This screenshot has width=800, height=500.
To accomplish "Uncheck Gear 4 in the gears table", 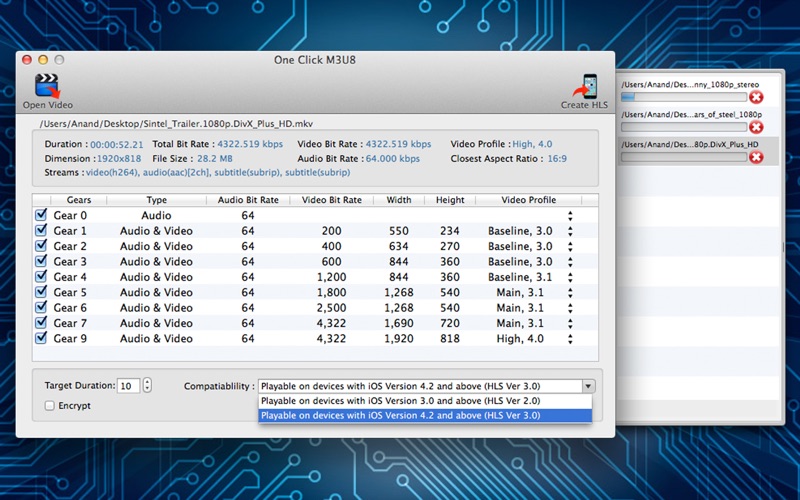I will (41, 277).
